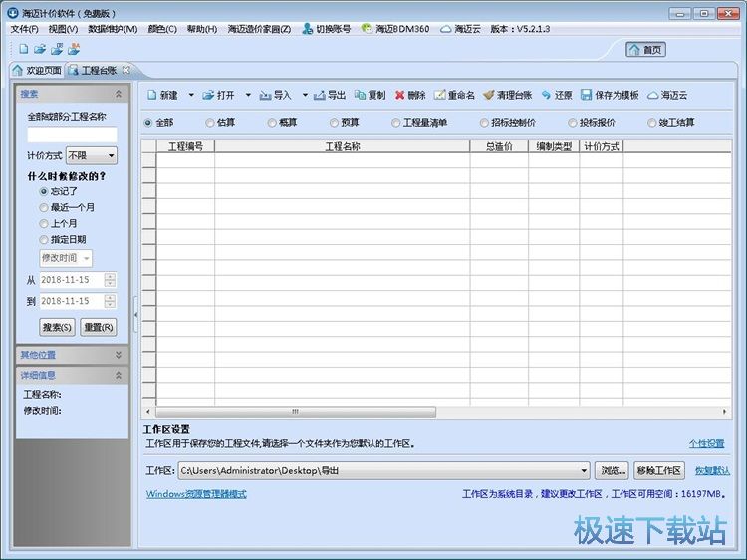Image resolution: width=747 pixels, height=560 pixels.
Task: Click the red 删除 (Delete) icon
Action: 400,96
